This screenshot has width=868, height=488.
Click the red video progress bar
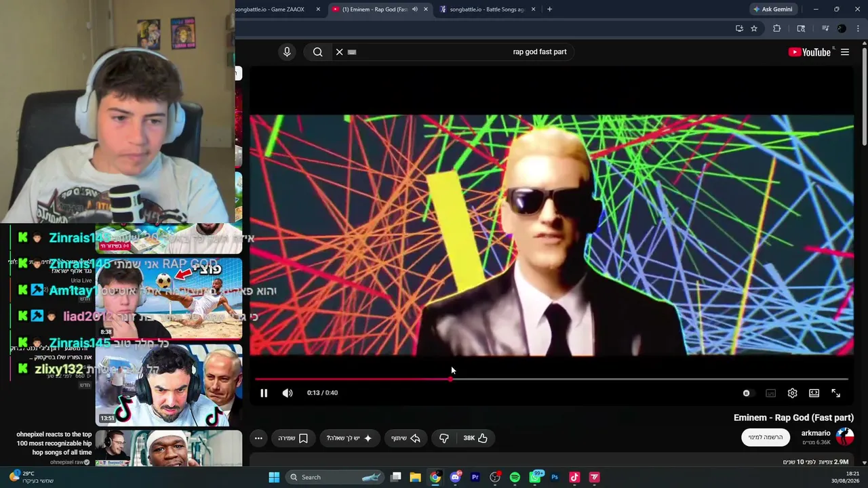(551, 379)
